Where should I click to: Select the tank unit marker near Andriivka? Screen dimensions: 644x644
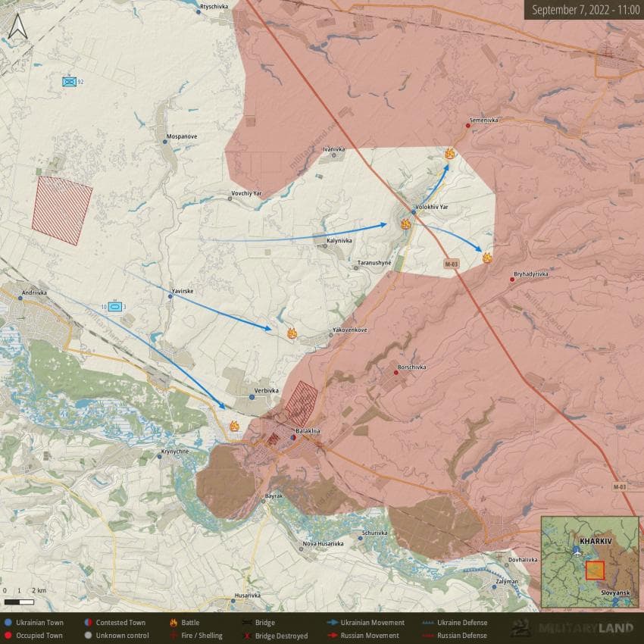[114, 307]
